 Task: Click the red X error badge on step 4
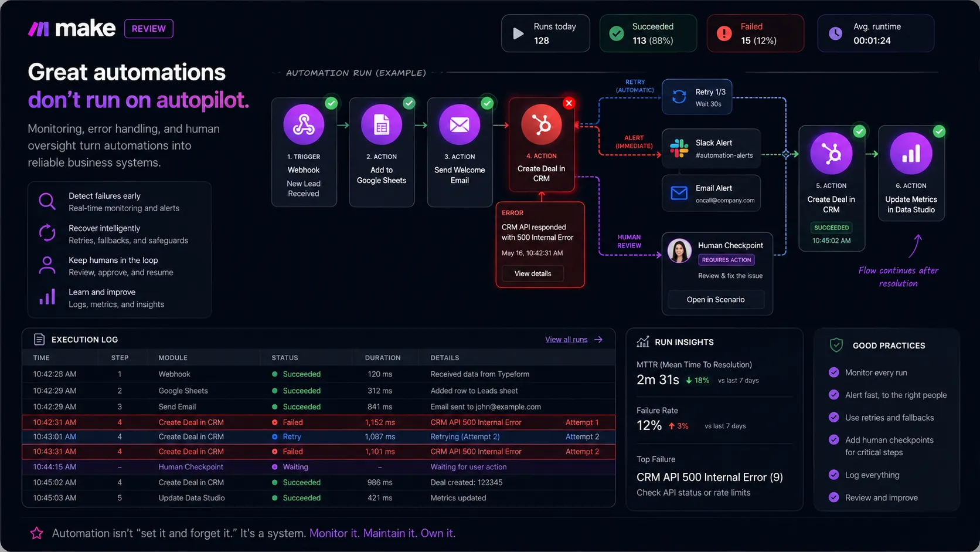pos(569,103)
